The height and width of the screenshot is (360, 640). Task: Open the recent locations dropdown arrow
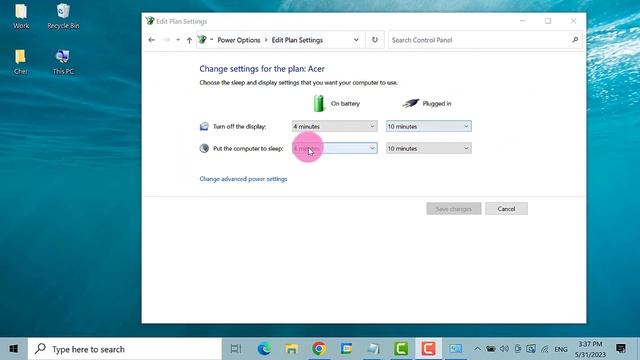[x=178, y=40]
